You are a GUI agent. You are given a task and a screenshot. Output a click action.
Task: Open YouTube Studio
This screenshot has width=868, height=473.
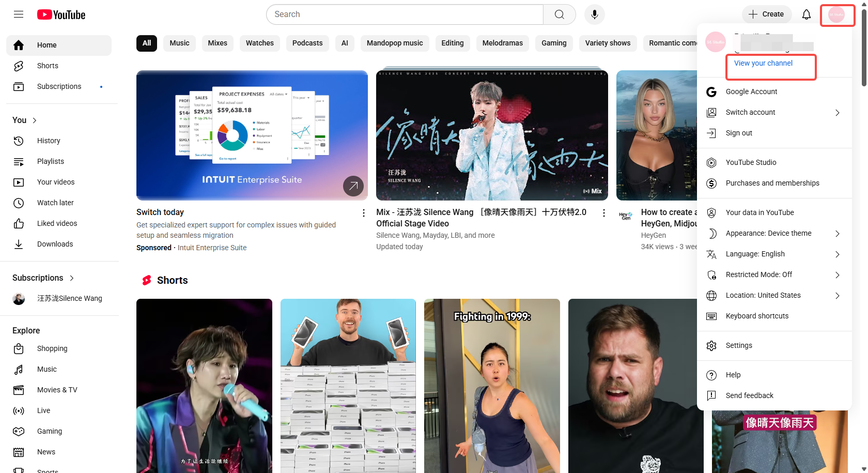[x=774, y=162]
